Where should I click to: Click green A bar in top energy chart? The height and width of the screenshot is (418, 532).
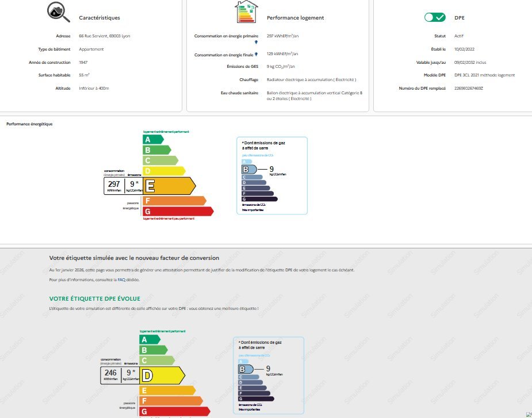[x=153, y=139]
